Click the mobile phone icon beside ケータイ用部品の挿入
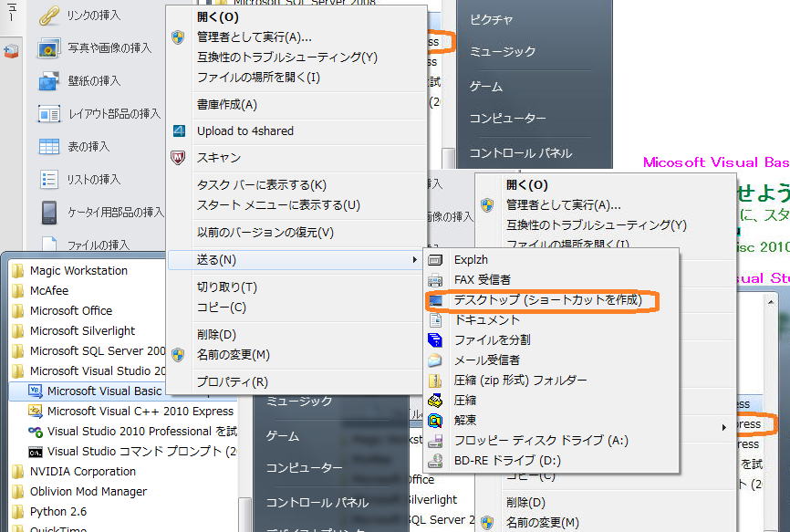The width and height of the screenshot is (790, 532). (49, 212)
